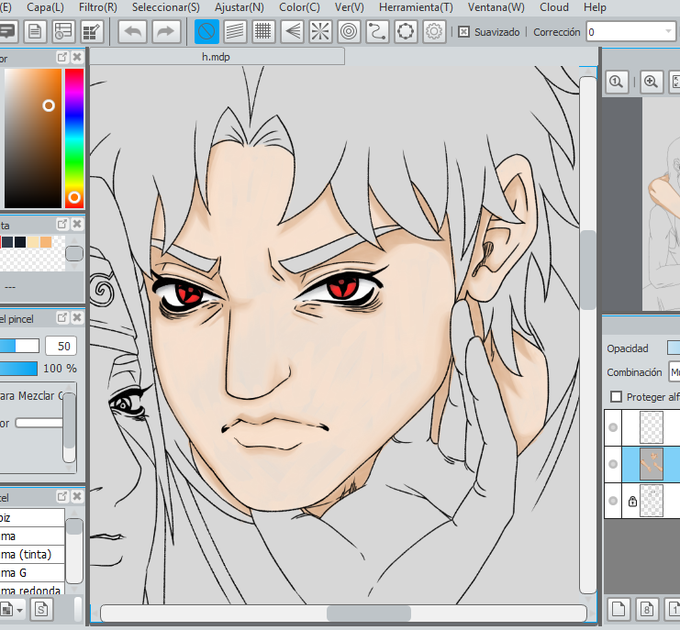Click new 8-bit layer icon
680x630 pixels.
coord(647,610)
